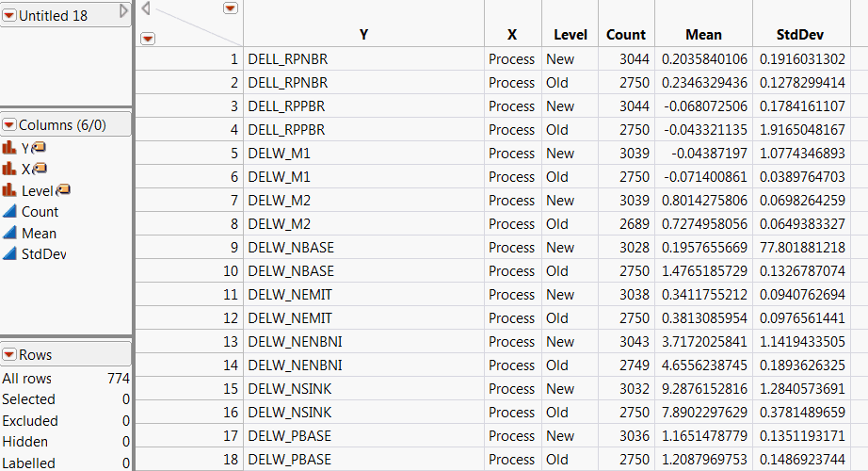The width and height of the screenshot is (868, 471).
Task: Open the column options red triangle above grid
Action: click(x=231, y=8)
